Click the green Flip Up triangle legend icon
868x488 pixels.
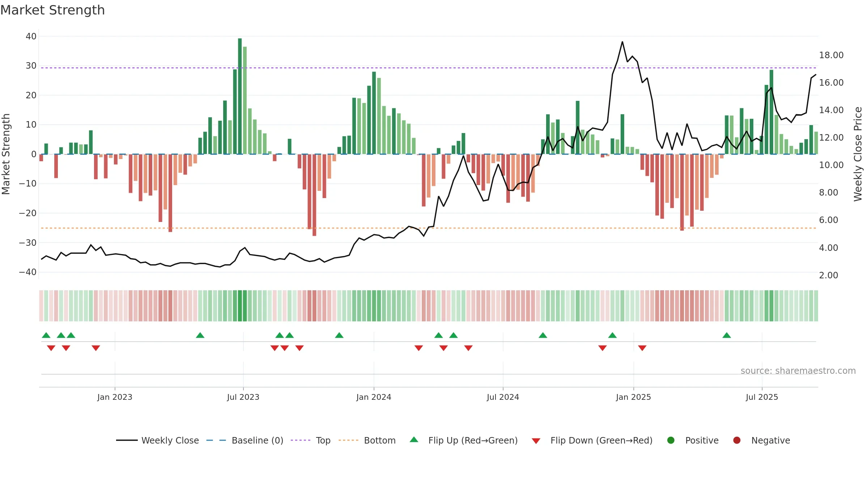[x=414, y=440]
